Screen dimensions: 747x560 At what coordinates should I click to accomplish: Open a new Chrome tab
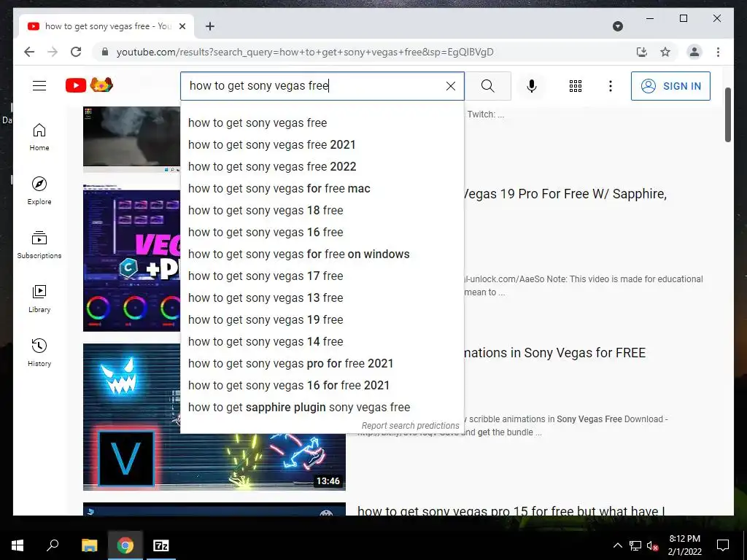point(209,27)
